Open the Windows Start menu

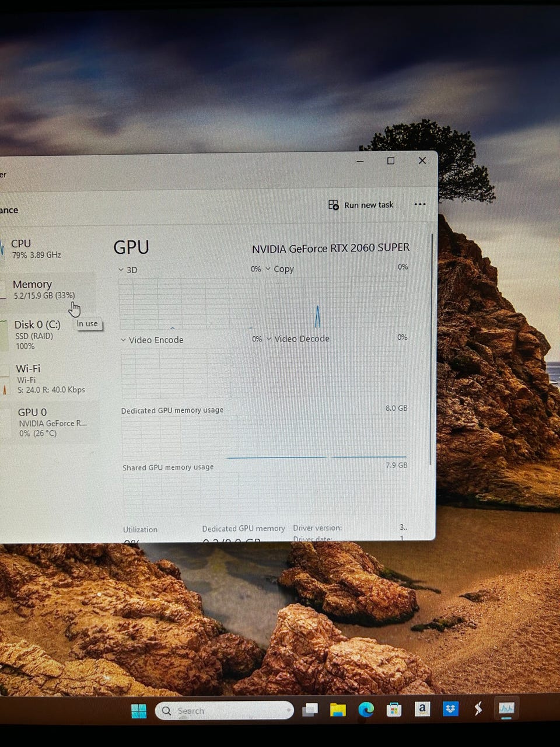pos(139,711)
